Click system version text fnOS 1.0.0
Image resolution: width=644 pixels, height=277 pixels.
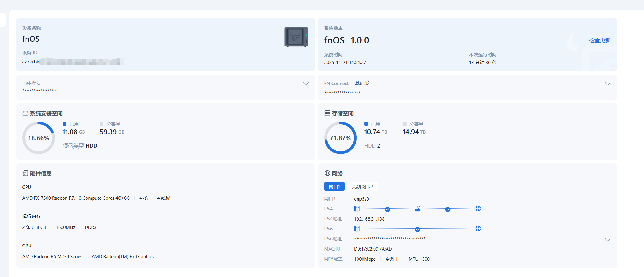pos(346,40)
